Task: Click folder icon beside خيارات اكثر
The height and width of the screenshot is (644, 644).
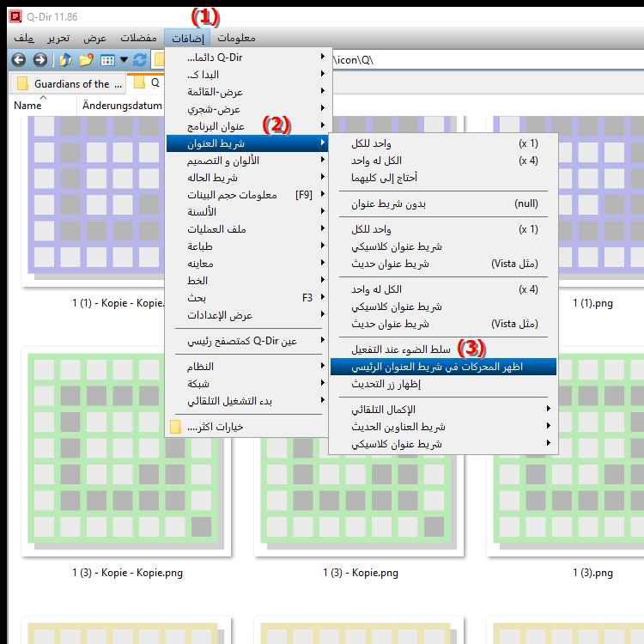Action: [x=176, y=427]
